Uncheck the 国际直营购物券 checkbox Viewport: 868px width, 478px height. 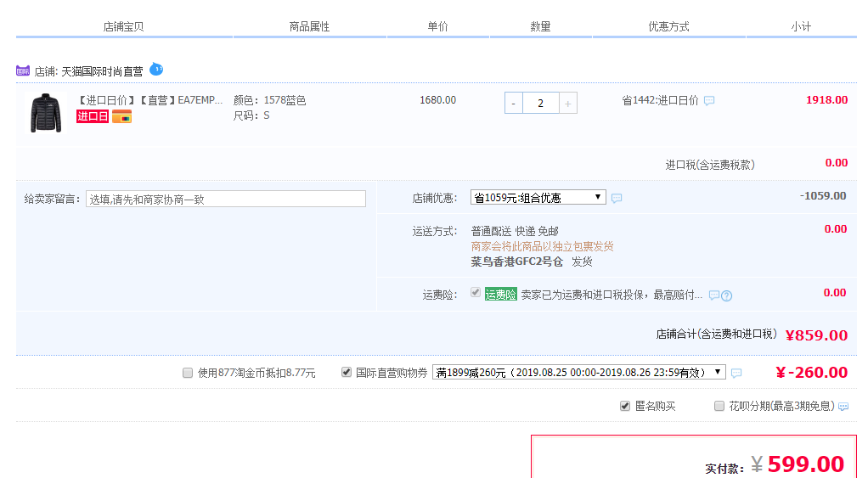point(347,373)
